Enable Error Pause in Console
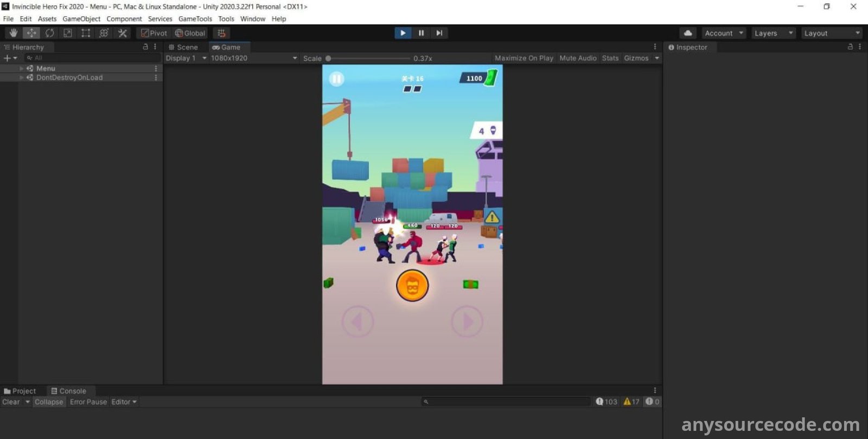This screenshot has height=439, width=868. pos(88,402)
